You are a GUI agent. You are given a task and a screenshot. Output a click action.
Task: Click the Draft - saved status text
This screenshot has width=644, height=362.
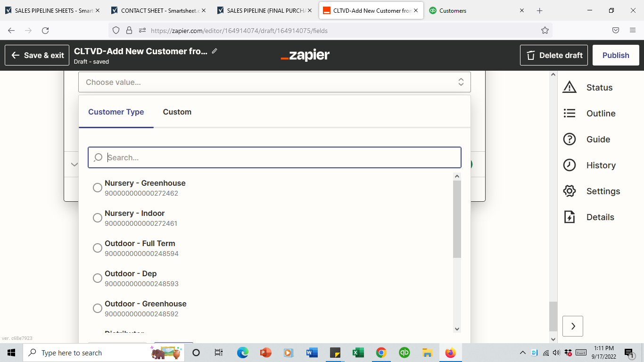[91, 62]
